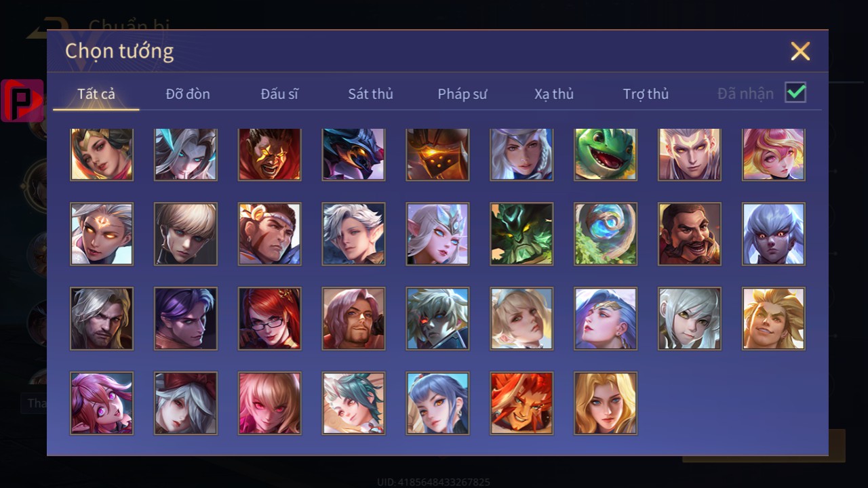Select the Tất cả tab

[96, 94]
